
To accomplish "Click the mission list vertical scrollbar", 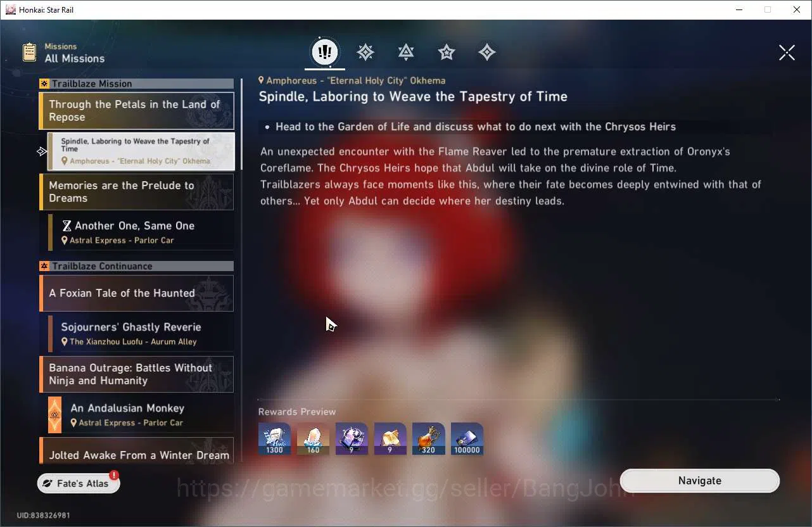I will [x=241, y=125].
